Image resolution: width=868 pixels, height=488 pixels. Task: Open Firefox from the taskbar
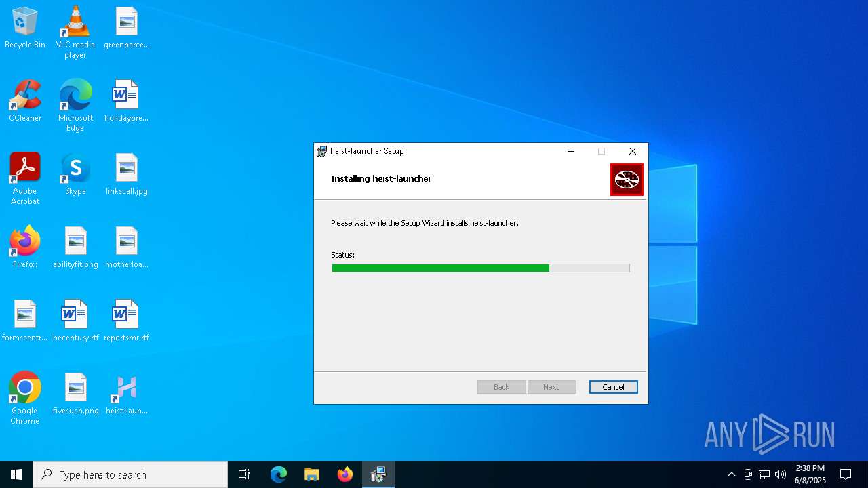click(x=345, y=474)
